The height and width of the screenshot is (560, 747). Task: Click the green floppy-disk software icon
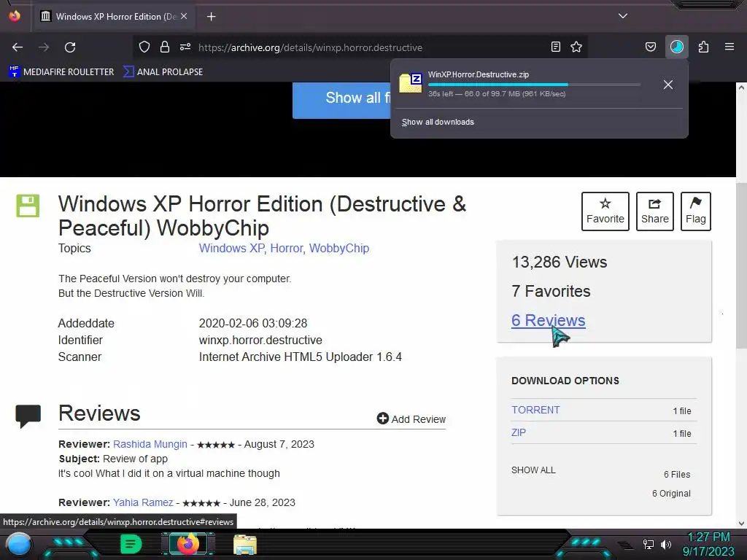click(x=28, y=206)
